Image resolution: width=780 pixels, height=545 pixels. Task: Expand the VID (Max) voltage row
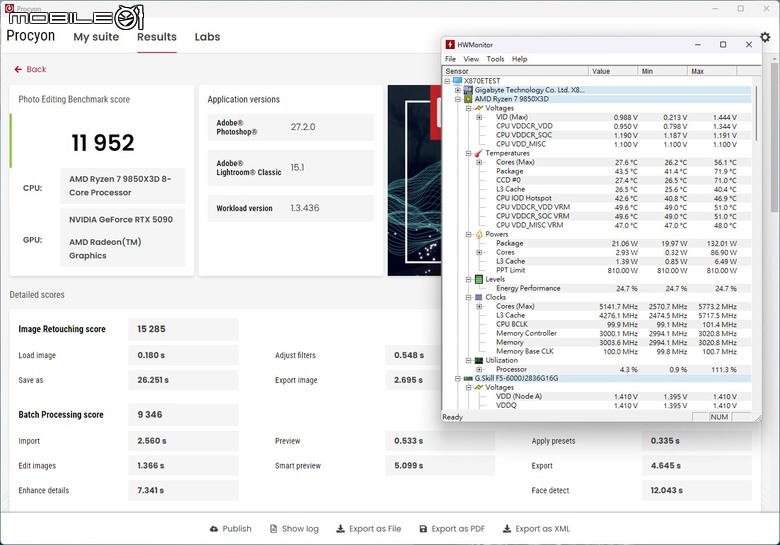pos(479,117)
